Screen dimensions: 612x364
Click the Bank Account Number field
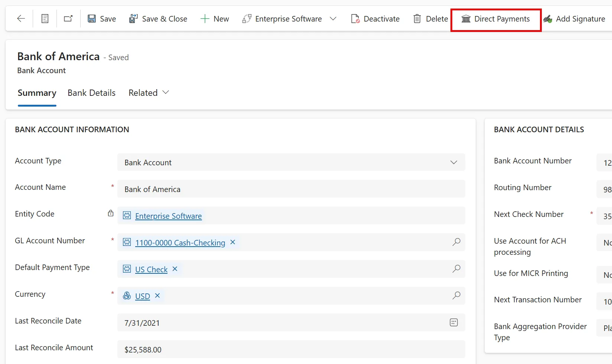click(x=604, y=163)
